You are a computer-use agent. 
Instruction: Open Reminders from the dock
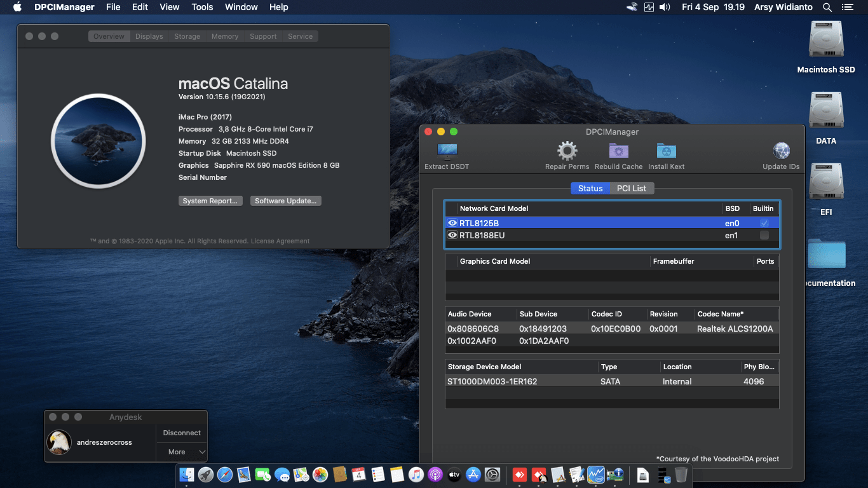point(377,475)
